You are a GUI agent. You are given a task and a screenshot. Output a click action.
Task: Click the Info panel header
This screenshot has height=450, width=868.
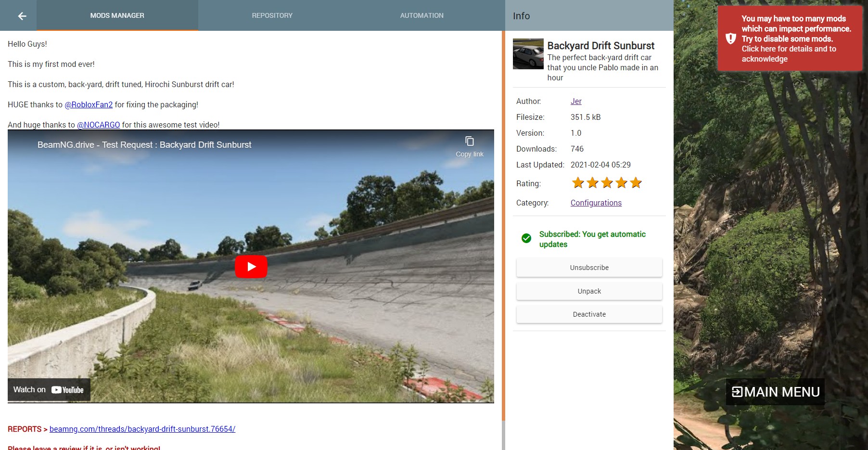[x=589, y=15]
